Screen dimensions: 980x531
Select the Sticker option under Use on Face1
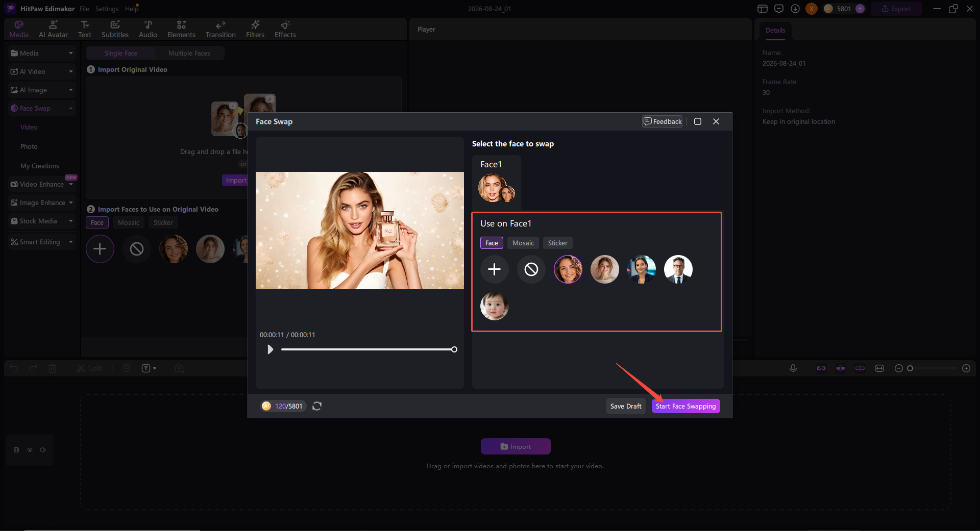[558, 243]
